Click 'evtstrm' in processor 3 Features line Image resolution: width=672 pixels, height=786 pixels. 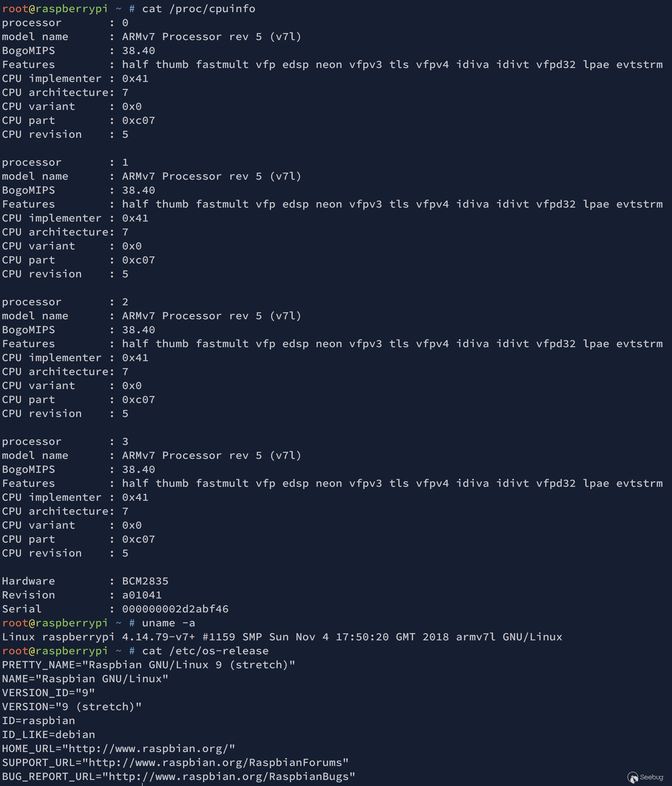pyautogui.click(x=639, y=484)
